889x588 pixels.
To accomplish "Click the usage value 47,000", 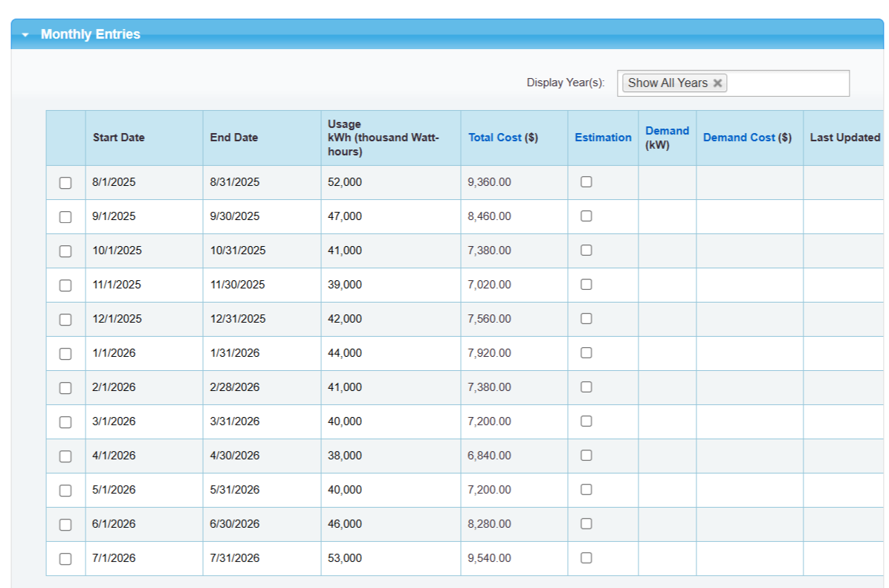I will click(345, 216).
